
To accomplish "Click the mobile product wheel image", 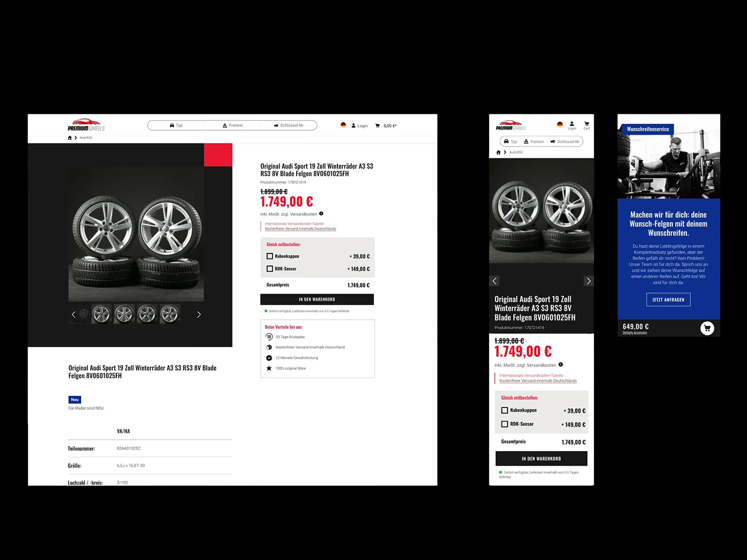I will click(x=542, y=211).
